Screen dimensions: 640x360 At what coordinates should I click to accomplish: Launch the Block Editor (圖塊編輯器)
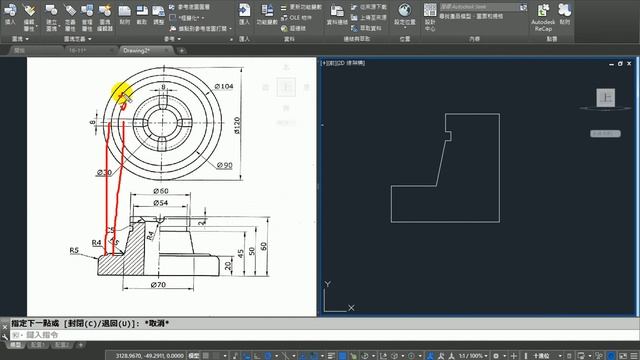click(105, 18)
